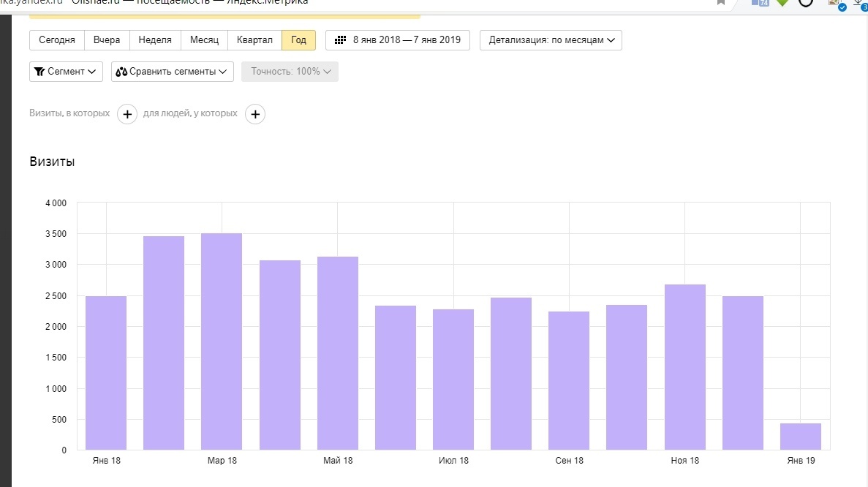The image size is (868, 487).
Task: Select the Сегодня period
Action: 57,40
